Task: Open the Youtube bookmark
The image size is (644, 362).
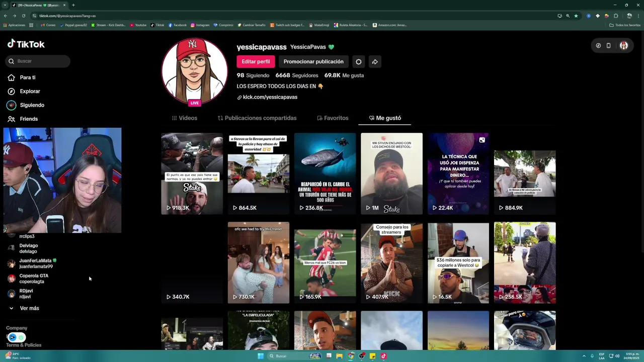Action: (138, 25)
